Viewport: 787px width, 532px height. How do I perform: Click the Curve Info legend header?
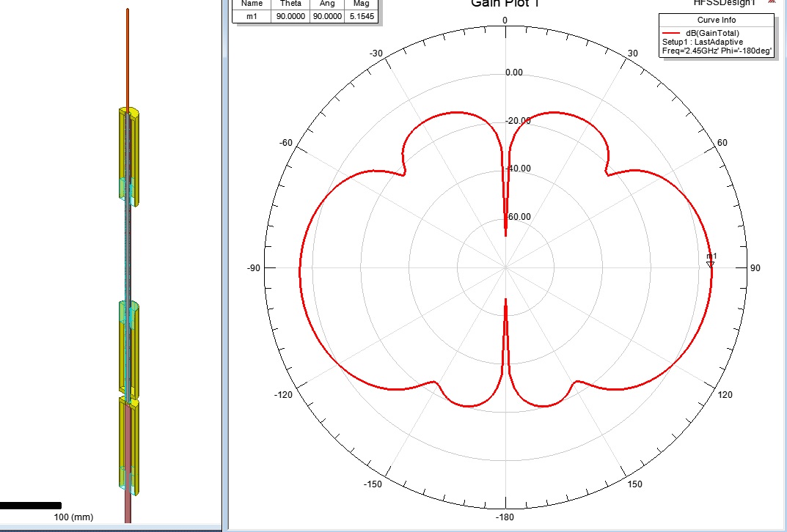[x=717, y=20]
